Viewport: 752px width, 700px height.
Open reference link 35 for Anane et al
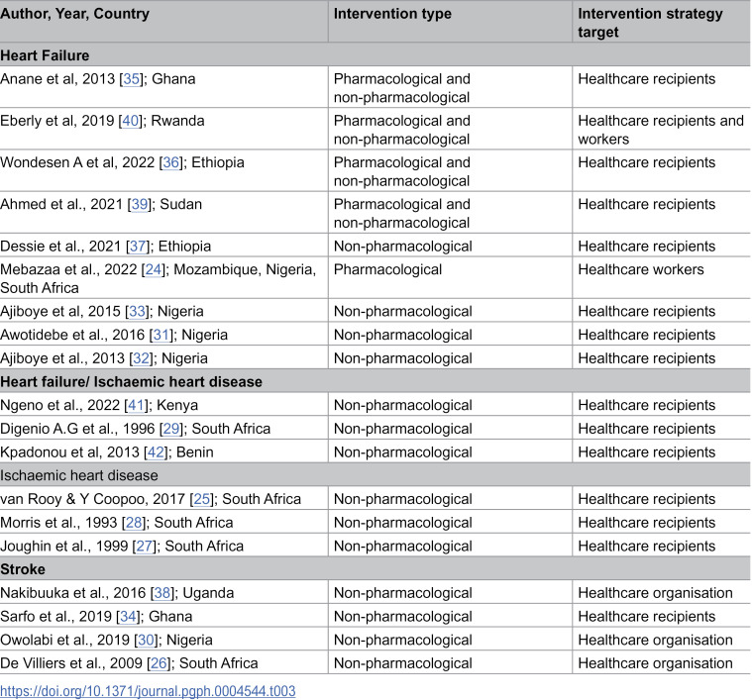[x=132, y=79]
